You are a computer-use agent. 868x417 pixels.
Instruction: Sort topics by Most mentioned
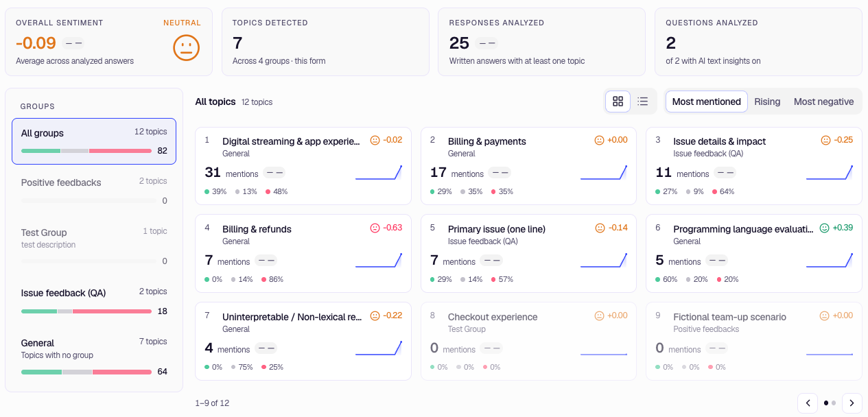706,102
